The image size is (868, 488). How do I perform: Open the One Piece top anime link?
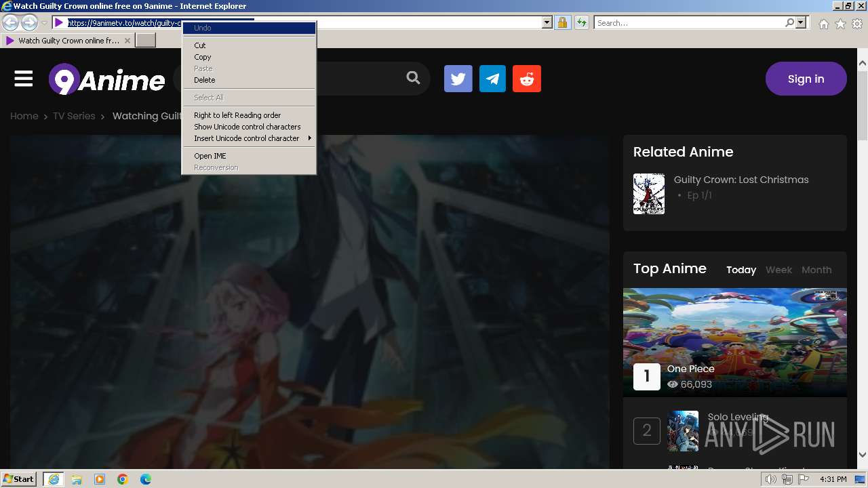[x=691, y=369]
